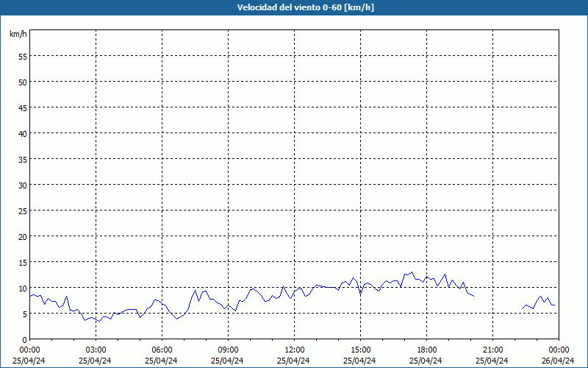Click the 'km/h' axis unit label

[18, 34]
